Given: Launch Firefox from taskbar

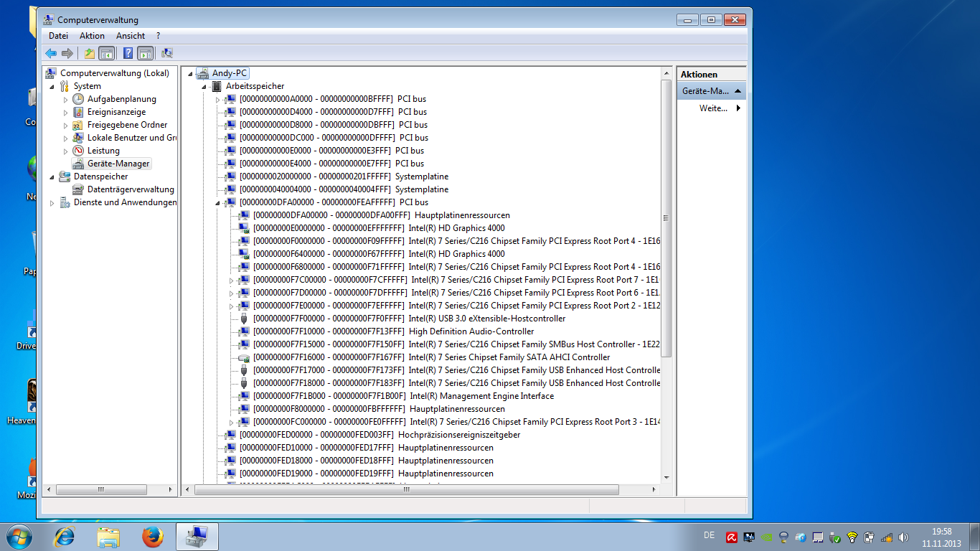Looking at the screenshot, I should [152, 536].
